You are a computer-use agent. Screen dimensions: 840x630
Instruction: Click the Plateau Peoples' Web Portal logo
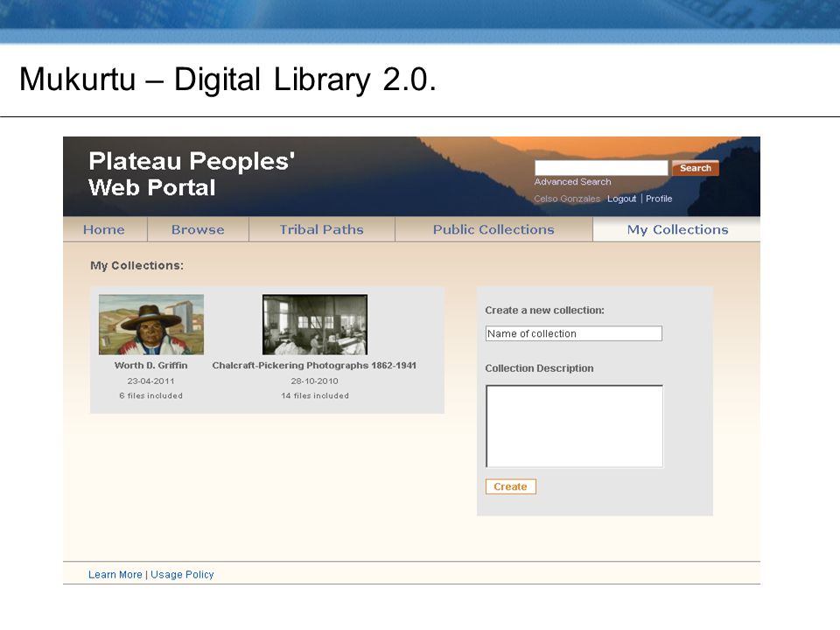[x=192, y=174]
